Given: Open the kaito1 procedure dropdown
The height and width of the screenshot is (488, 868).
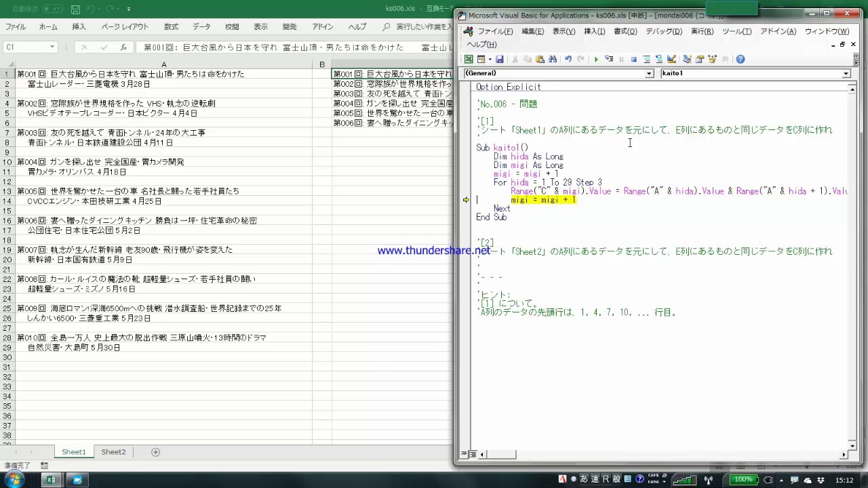Looking at the screenshot, I should (846, 73).
